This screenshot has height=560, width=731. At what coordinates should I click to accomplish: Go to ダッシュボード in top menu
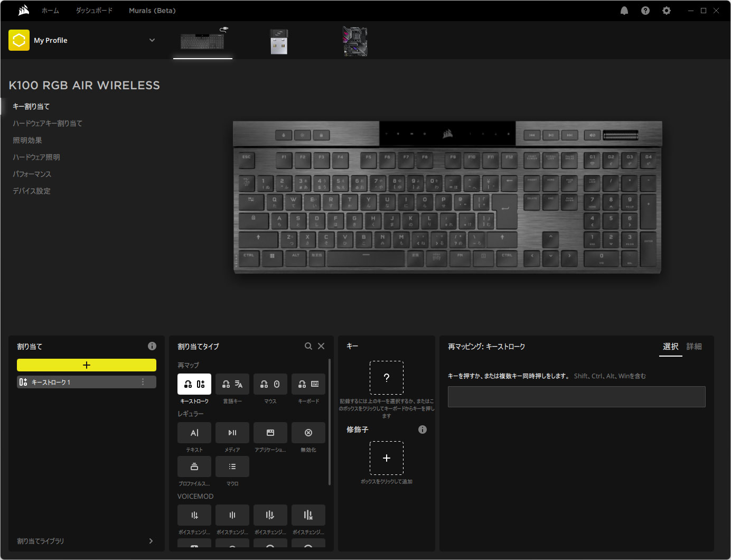[x=94, y=11]
